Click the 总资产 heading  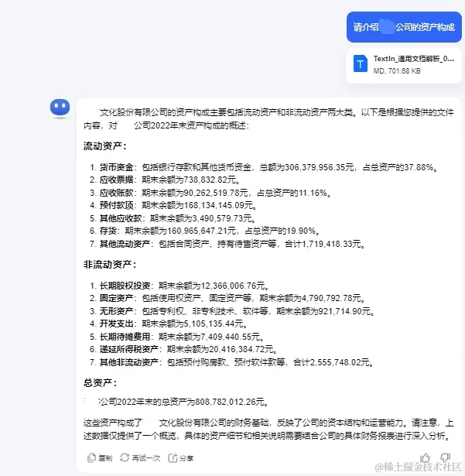click(100, 383)
